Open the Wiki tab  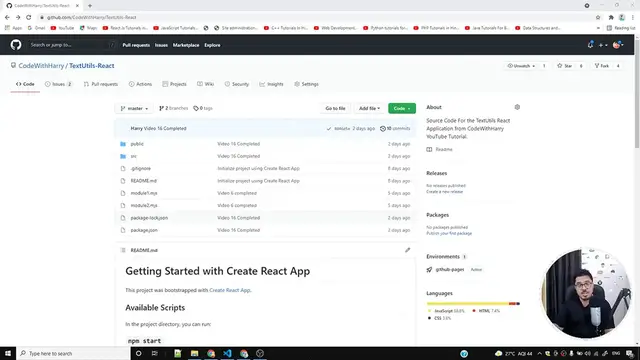coord(205,84)
